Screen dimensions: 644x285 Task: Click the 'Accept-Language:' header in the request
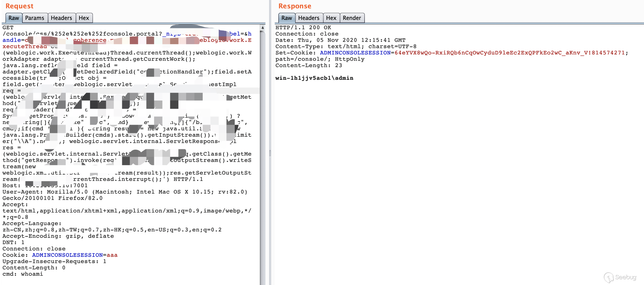(32, 223)
